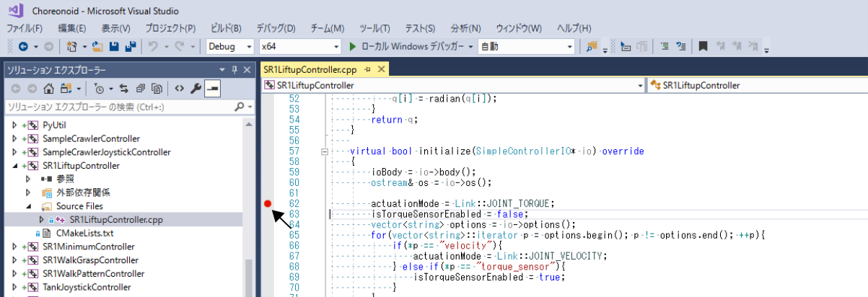Click the Collapse All icon in Solution Explorer

(x=140, y=89)
